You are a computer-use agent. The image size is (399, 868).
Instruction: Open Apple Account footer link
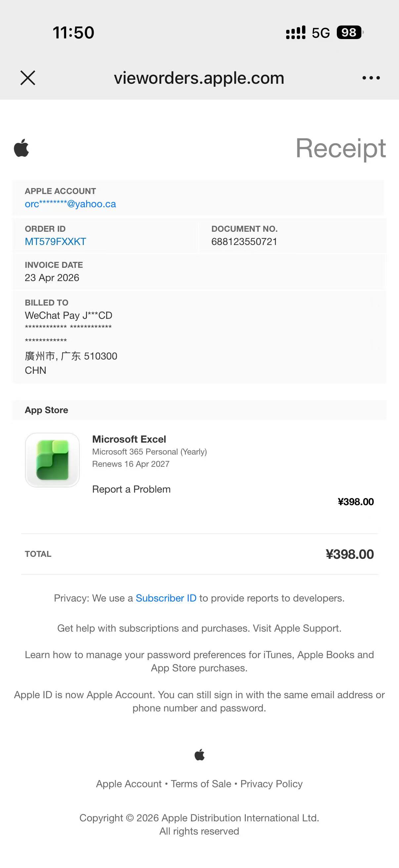pyautogui.click(x=129, y=784)
